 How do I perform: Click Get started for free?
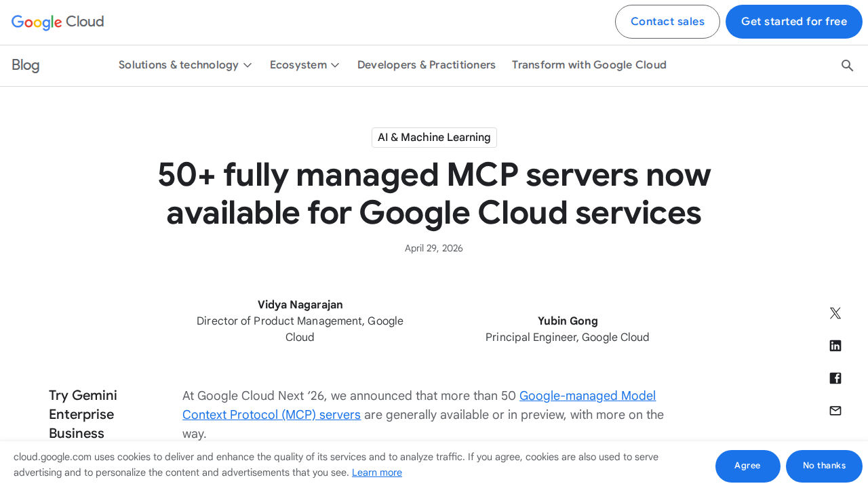click(794, 22)
